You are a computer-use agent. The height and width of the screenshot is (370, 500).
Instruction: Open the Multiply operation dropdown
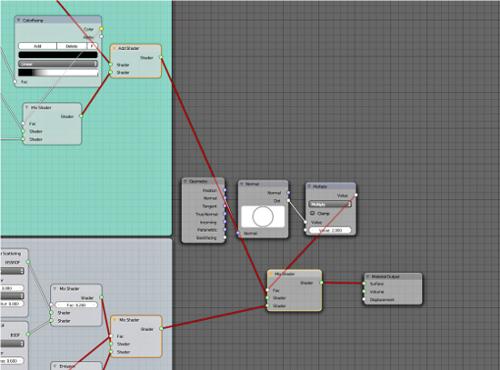click(x=330, y=204)
